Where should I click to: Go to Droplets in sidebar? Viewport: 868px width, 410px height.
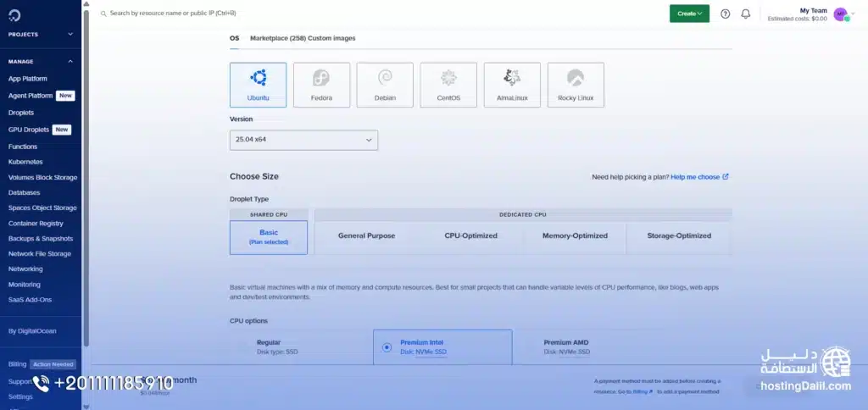(21, 113)
